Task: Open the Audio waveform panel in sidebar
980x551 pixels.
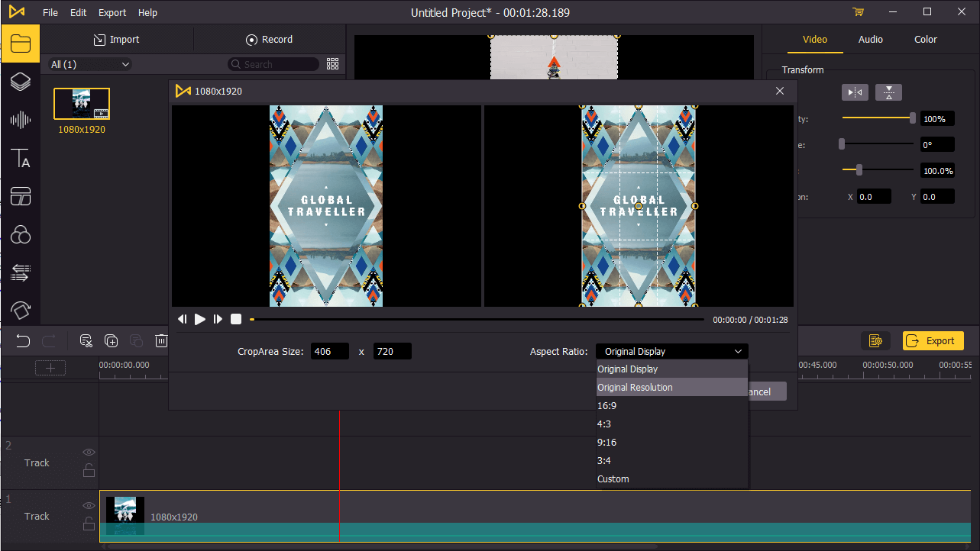Action: tap(21, 120)
